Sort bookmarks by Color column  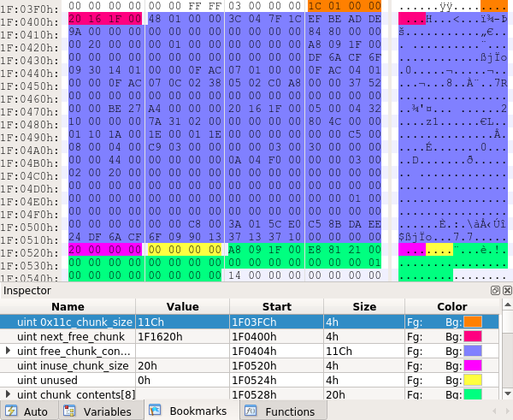452,306
